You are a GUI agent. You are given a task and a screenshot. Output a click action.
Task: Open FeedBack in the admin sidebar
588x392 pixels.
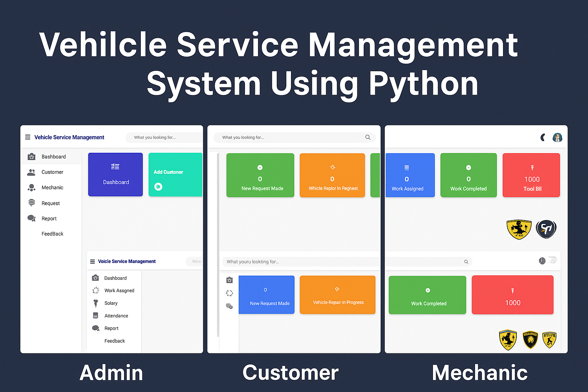point(52,234)
